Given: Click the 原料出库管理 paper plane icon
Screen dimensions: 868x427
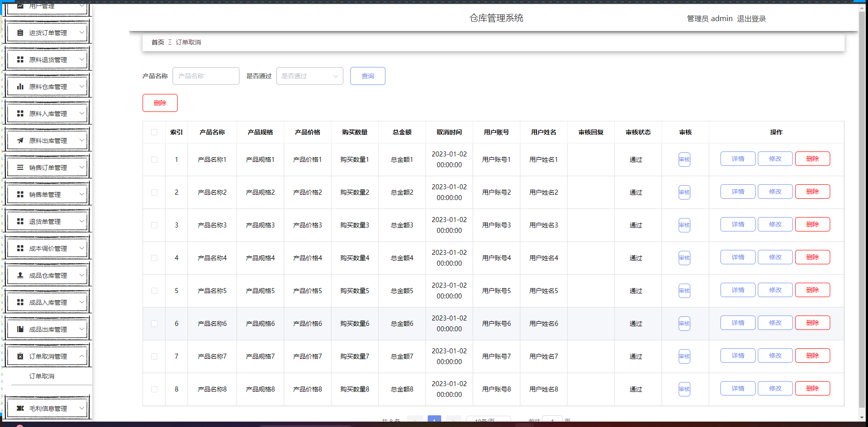Looking at the screenshot, I should click(x=20, y=141).
